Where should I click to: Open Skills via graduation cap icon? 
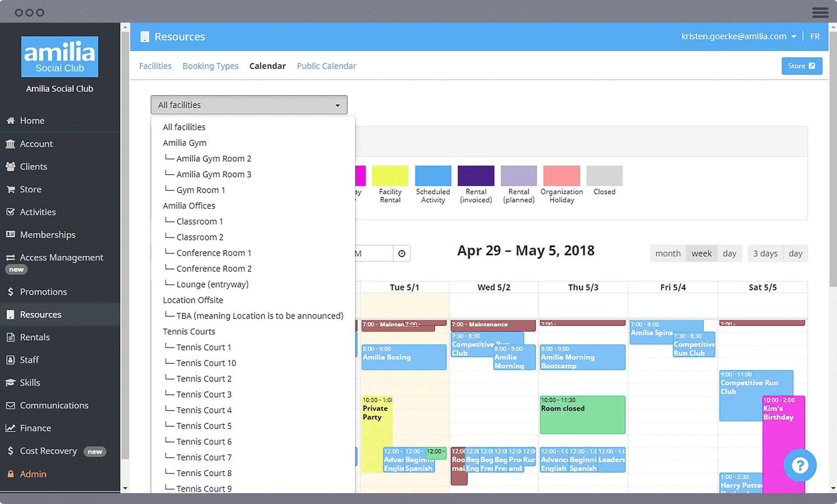point(10,382)
